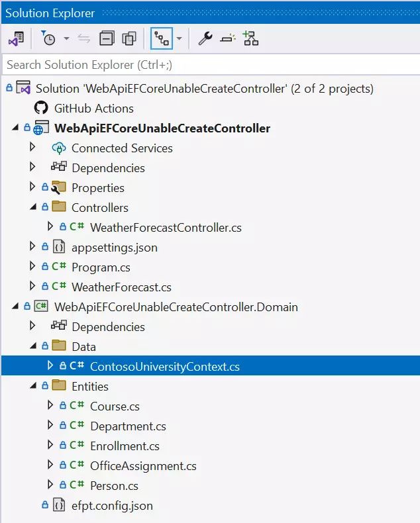
Task: Select WebApiEFCoreUnableCreateController.Domain project
Action: pos(176,307)
